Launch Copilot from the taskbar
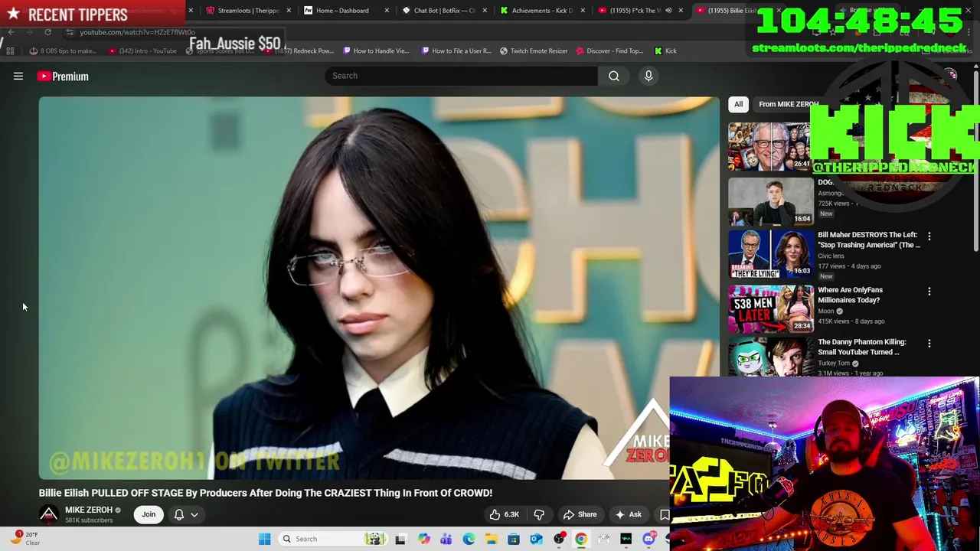 [423, 539]
